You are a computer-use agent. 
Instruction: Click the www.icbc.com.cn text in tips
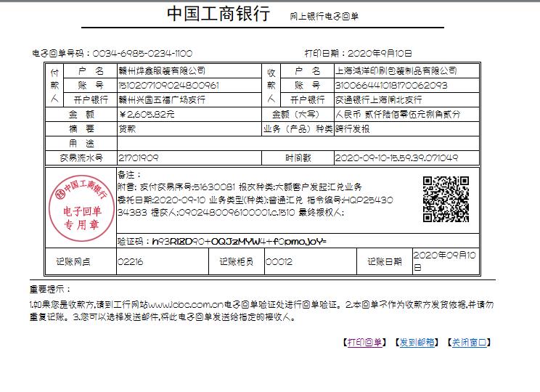[x=186, y=305]
